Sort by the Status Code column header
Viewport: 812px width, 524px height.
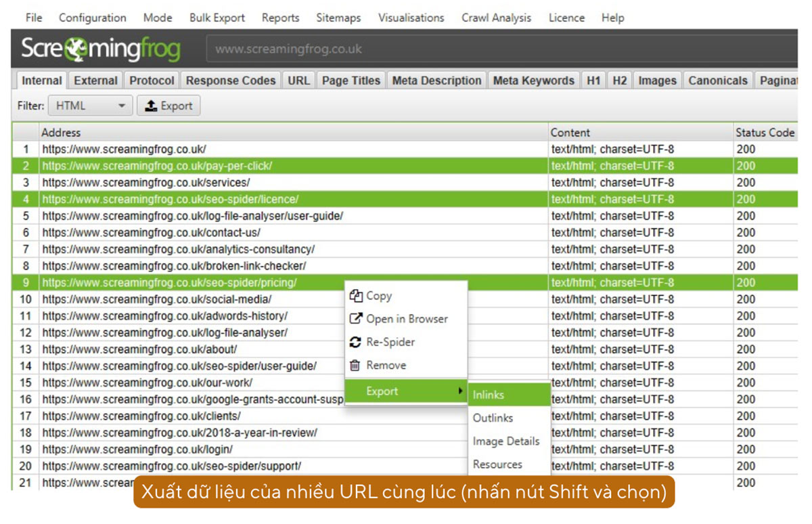tap(765, 133)
